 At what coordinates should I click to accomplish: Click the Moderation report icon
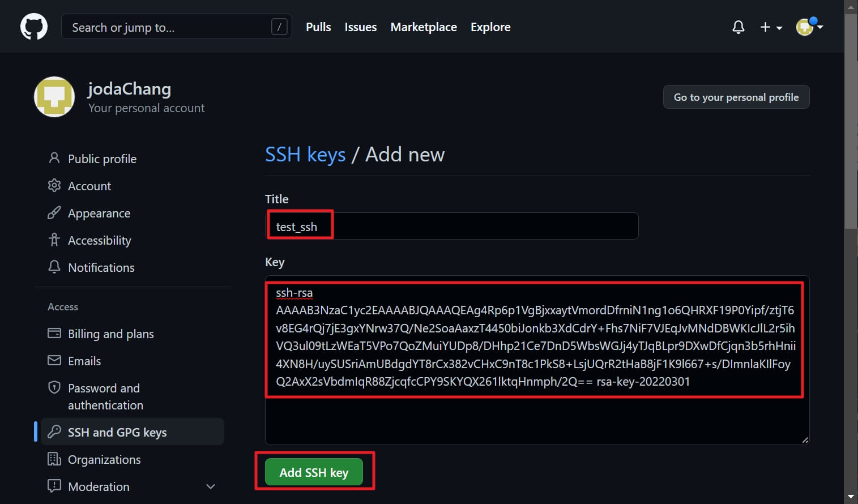pos(54,486)
